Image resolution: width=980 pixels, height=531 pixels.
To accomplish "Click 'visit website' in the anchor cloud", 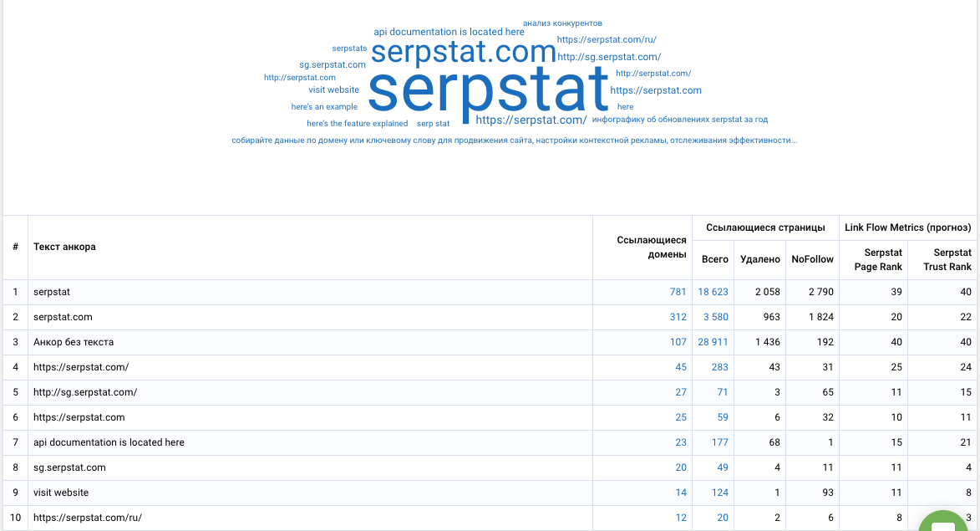I will pos(333,89).
